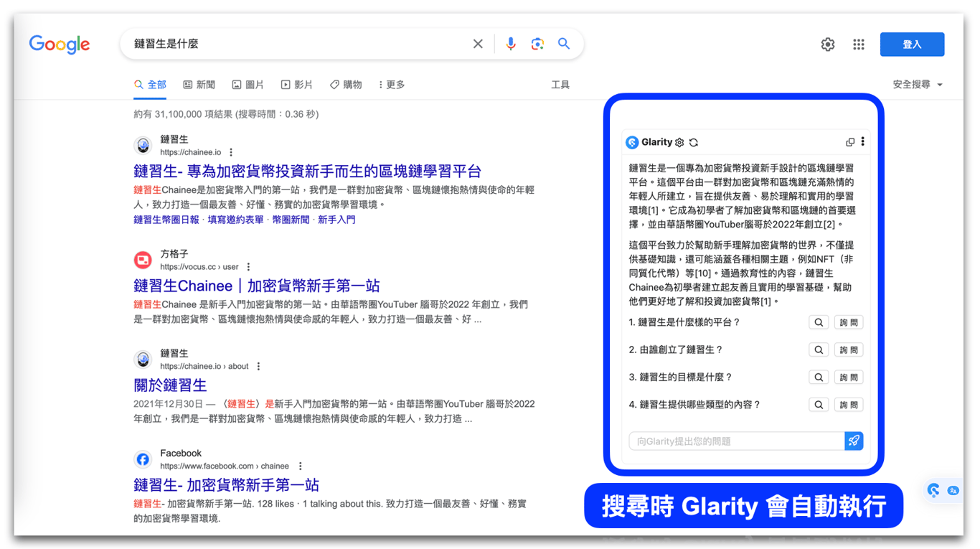This screenshot has height=549, width=980.
Task: Click the 登入 button
Action: click(x=912, y=44)
